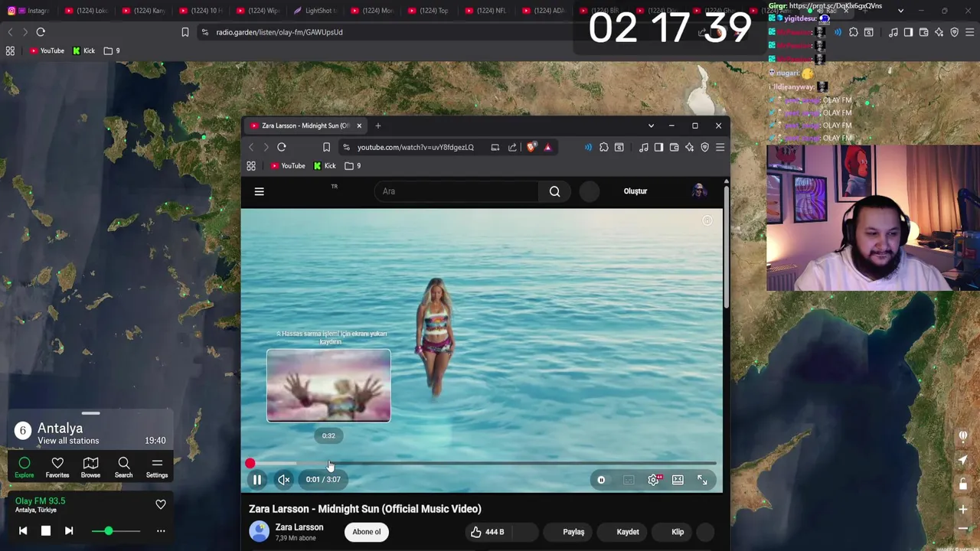Open Leo AI icon in YouTube window
Screen dimensions: 980x551
[689, 147]
